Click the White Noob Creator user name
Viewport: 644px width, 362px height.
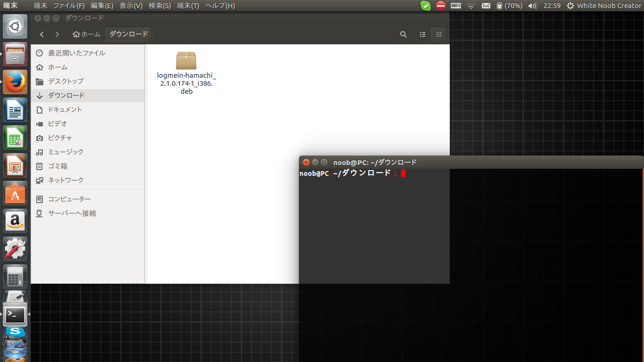point(609,6)
